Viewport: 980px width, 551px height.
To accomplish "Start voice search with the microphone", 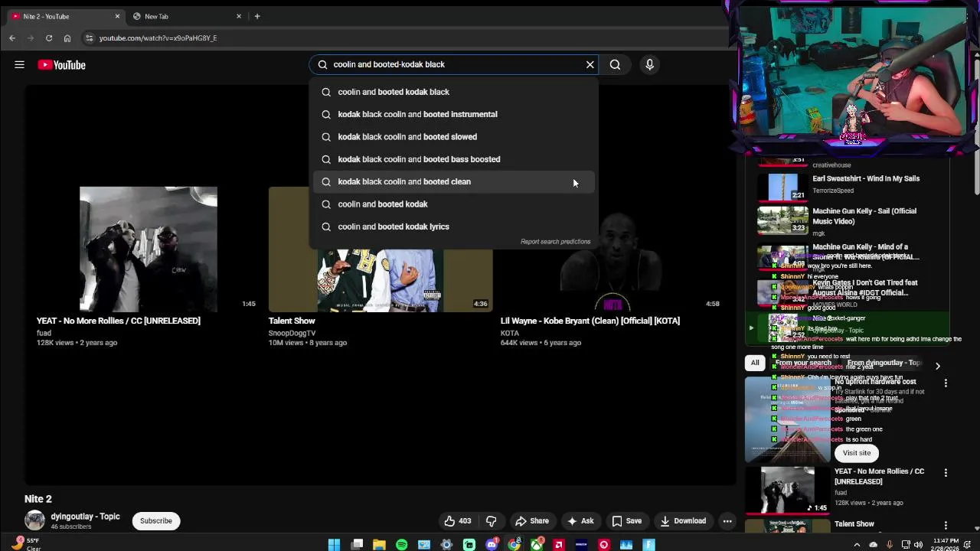I will (649, 65).
